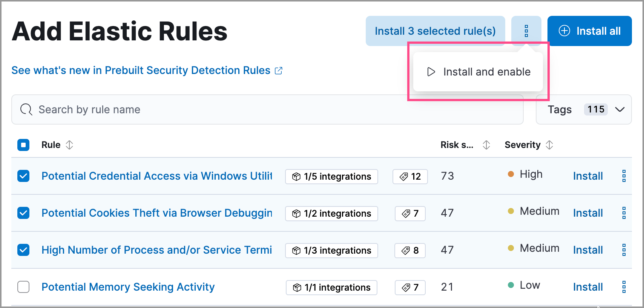Click risk score 73 cell

point(448,176)
